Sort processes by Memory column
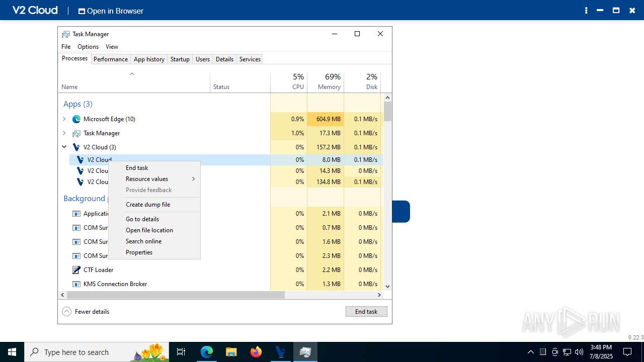The height and width of the screenshot is (362, 644). [x=326, y=82]
